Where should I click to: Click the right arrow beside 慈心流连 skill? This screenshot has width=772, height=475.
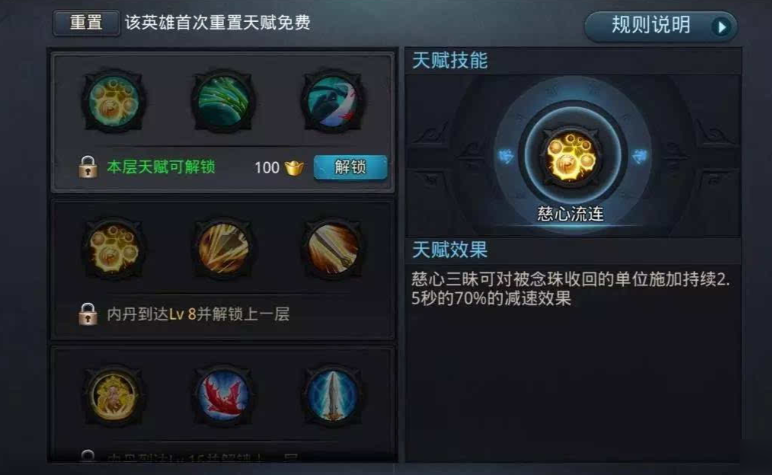coord(640,157)
